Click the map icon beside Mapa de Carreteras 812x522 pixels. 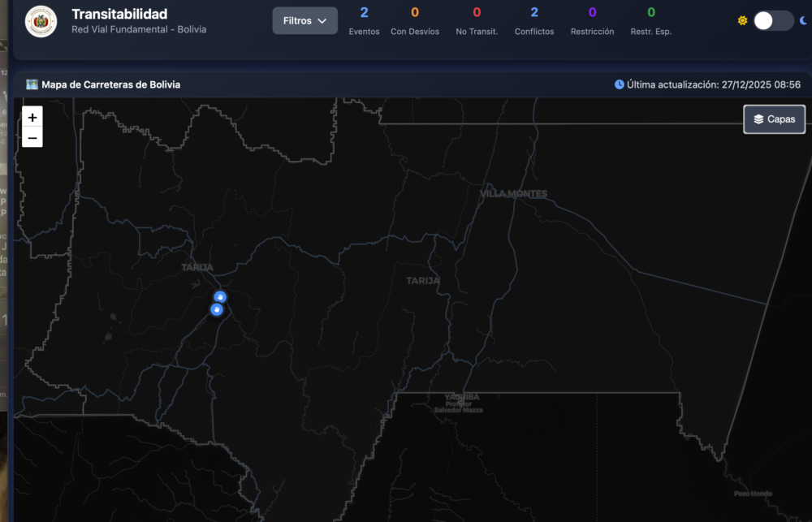click(x=32, y=84)
